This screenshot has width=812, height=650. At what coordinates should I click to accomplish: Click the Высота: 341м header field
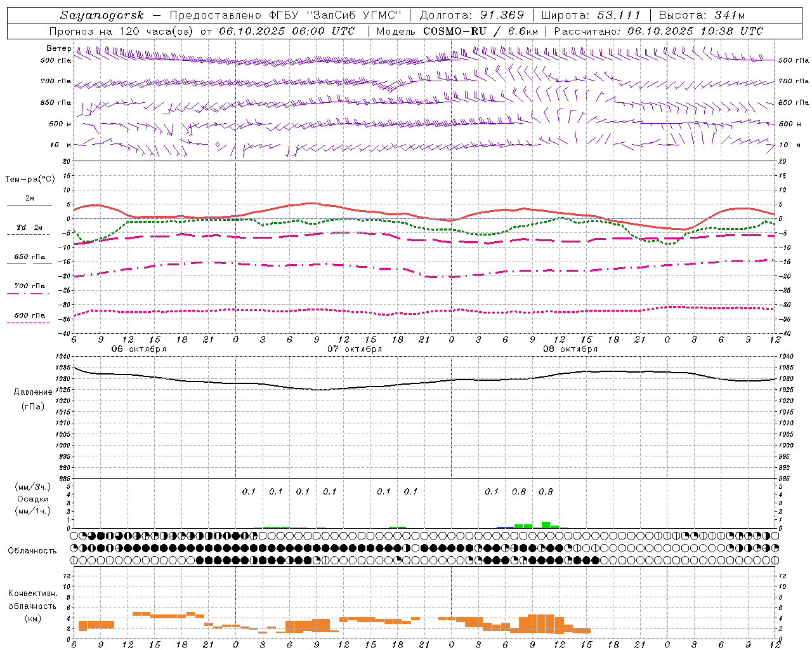(702, 15)
